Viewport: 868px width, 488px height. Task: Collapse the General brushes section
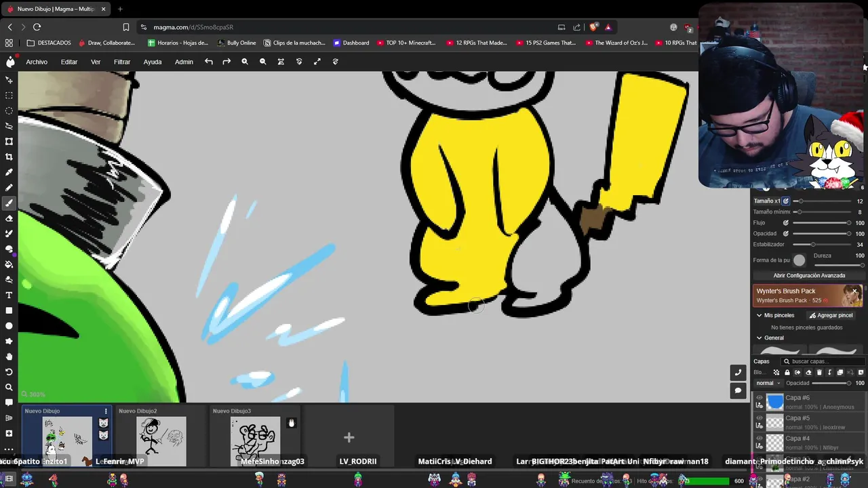click(x=759, y=338)
